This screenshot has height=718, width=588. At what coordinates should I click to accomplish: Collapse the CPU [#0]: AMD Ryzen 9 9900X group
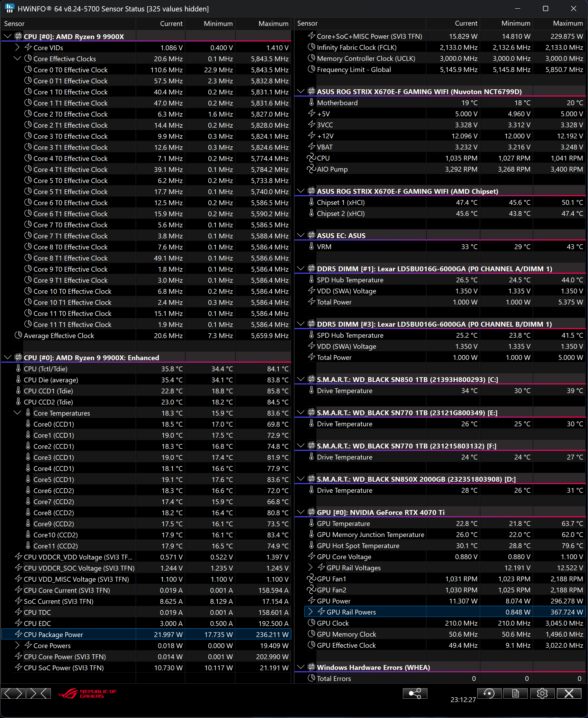pos(8,36)
